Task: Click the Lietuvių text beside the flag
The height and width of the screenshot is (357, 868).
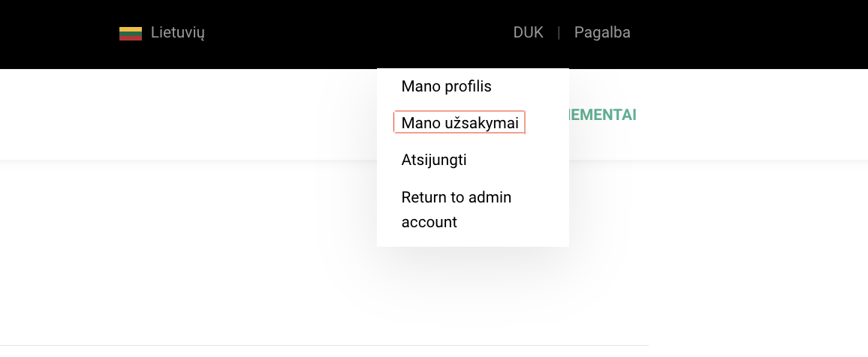Action: (x=178, y=33)
